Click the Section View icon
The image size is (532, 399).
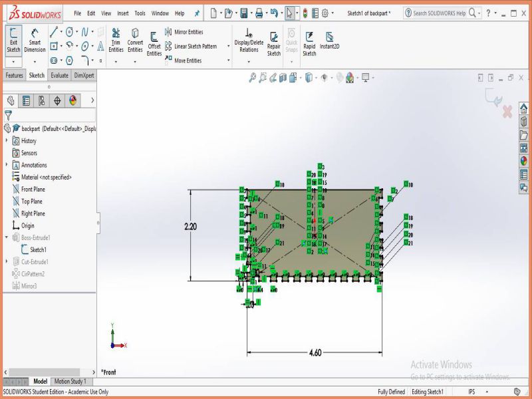click(x=283, y=78)
